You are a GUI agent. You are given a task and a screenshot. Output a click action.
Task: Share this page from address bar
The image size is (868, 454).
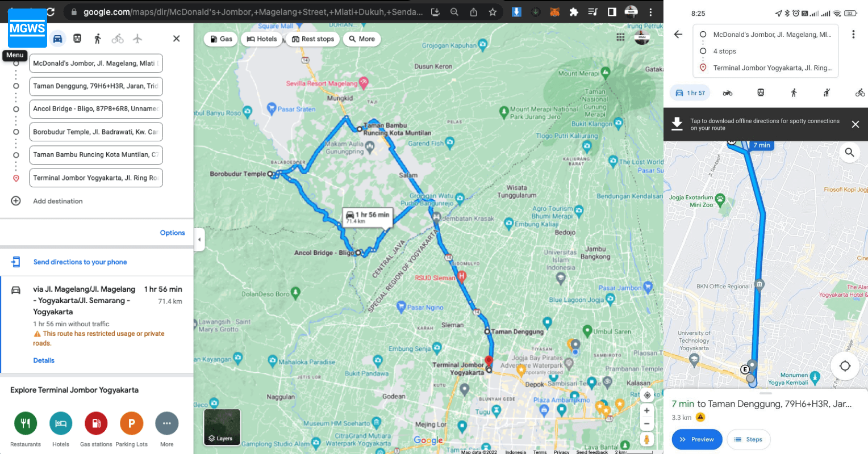pyautogui.click(x=473, y=12)
